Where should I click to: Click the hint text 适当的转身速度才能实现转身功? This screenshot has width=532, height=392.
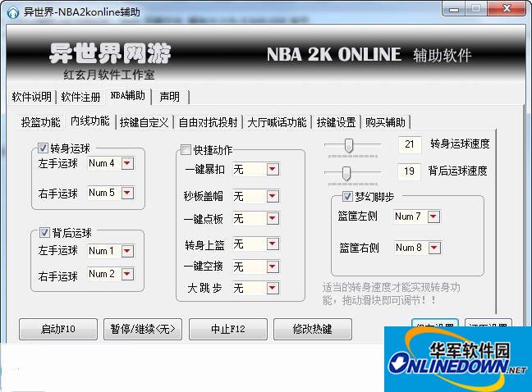coord(391,288)
